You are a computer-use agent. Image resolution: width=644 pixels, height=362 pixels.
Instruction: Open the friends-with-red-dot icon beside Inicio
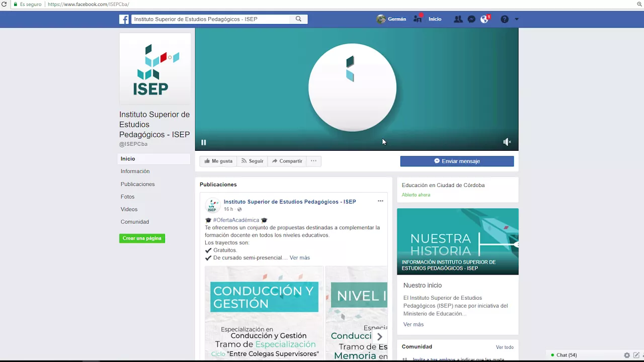418,19
